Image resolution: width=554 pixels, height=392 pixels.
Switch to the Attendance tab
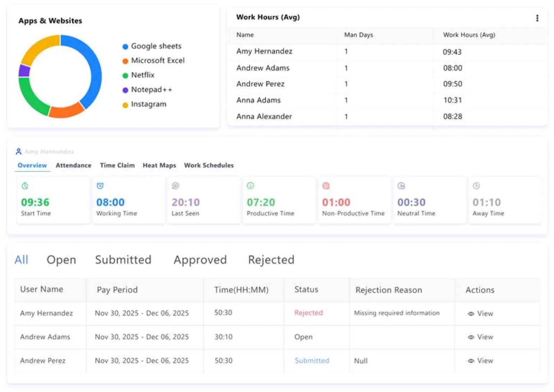tap(73, 165)
